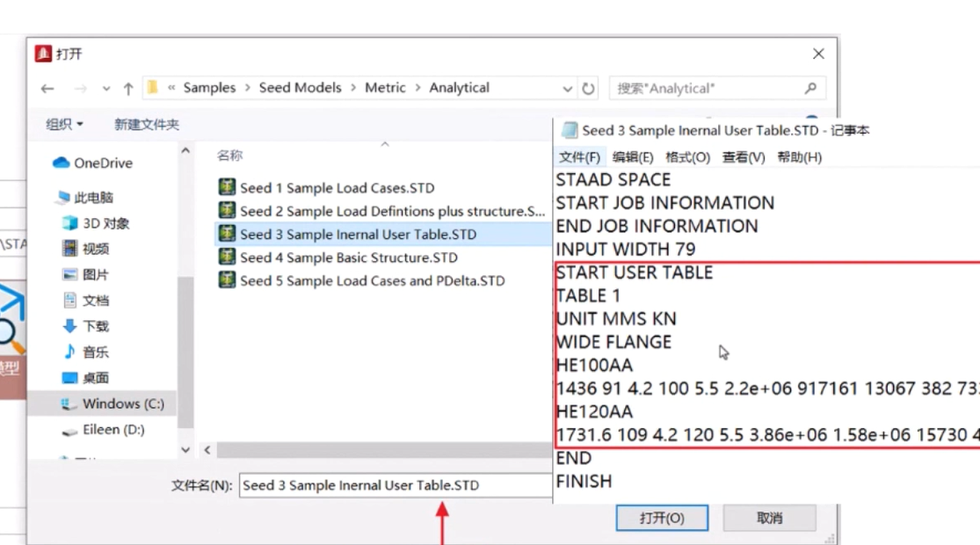Click the UNIT MMS KN line
The width and height of the screenshot is (980, 545).
click(x=616, y=319)
